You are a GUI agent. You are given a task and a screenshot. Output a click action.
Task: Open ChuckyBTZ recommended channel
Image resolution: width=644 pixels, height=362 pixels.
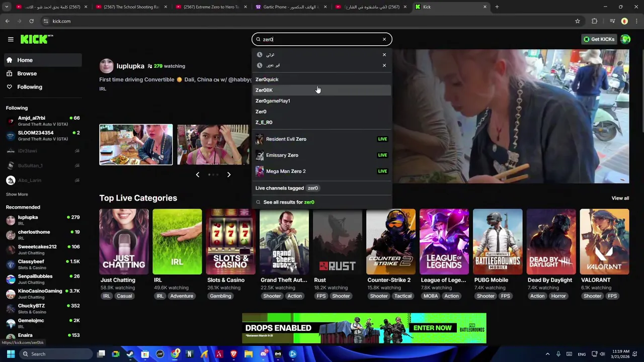42,309
